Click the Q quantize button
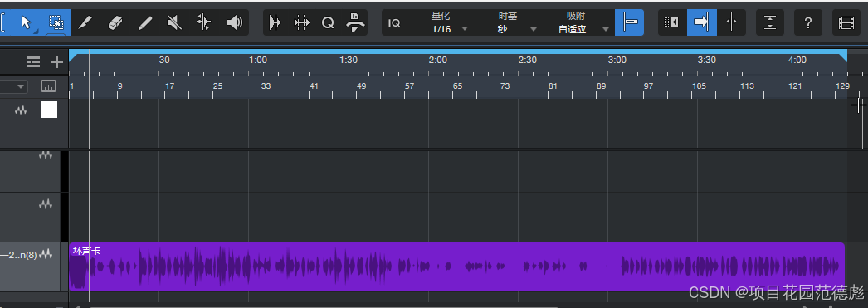Screen dimensions: 868x308 point(329,22)
